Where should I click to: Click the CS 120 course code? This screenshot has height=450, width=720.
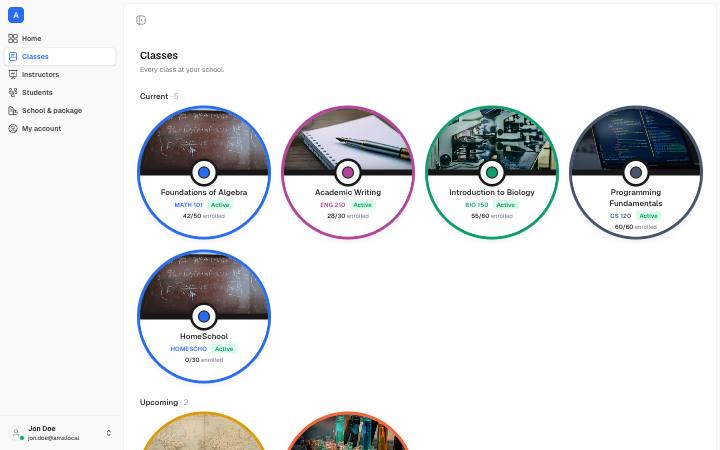[x=620, y=216]
